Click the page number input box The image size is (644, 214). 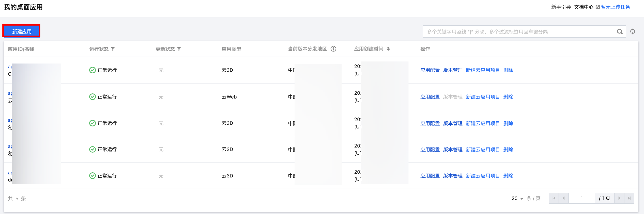click(x=581, y=198)
